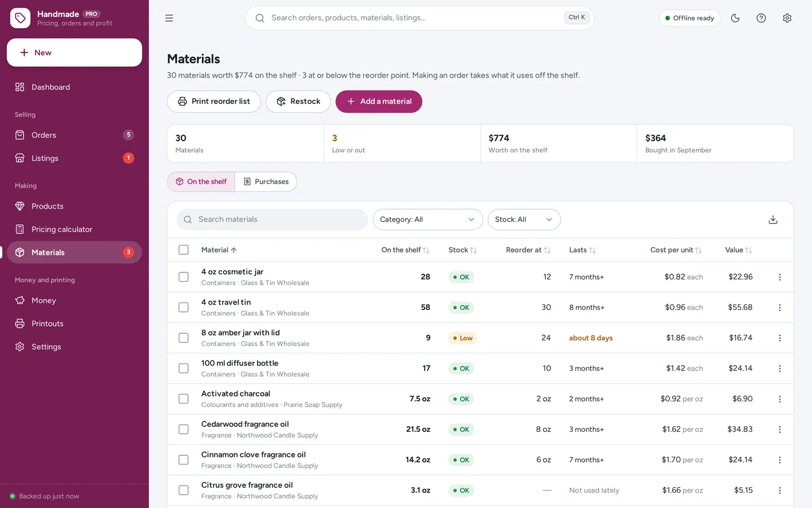812x508 pixels.
Task: Open row menu for Citrus grove fragrance oil
Action: [x=780, y=491]
